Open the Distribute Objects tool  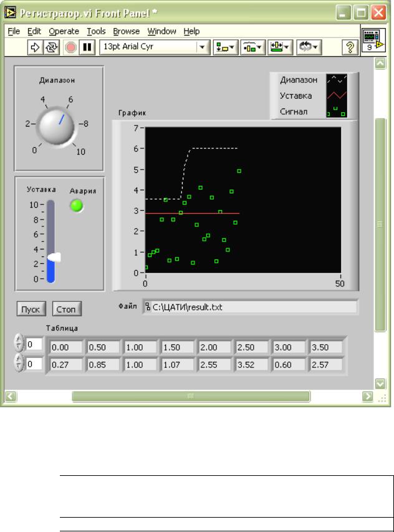click(x=252, y=47)
